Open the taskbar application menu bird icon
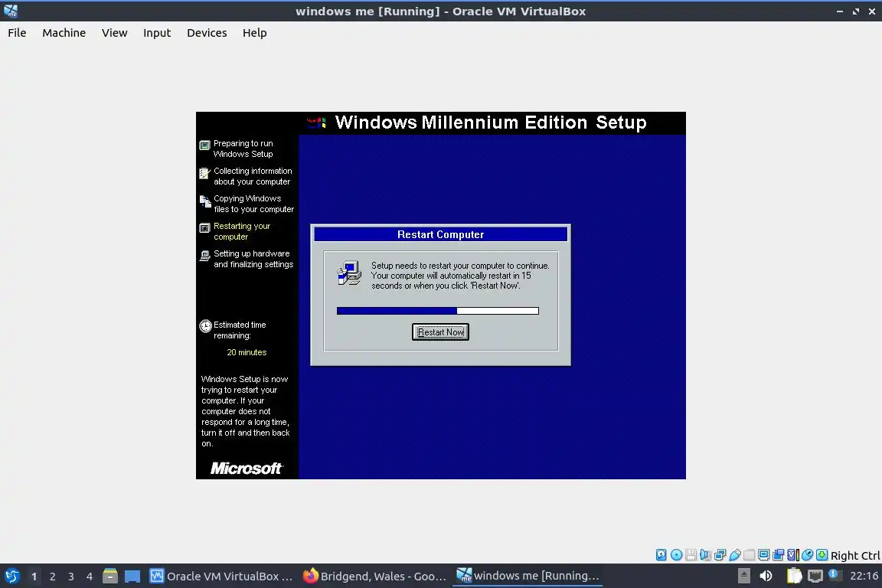This screenshot has height=588, width=882. 11,577
